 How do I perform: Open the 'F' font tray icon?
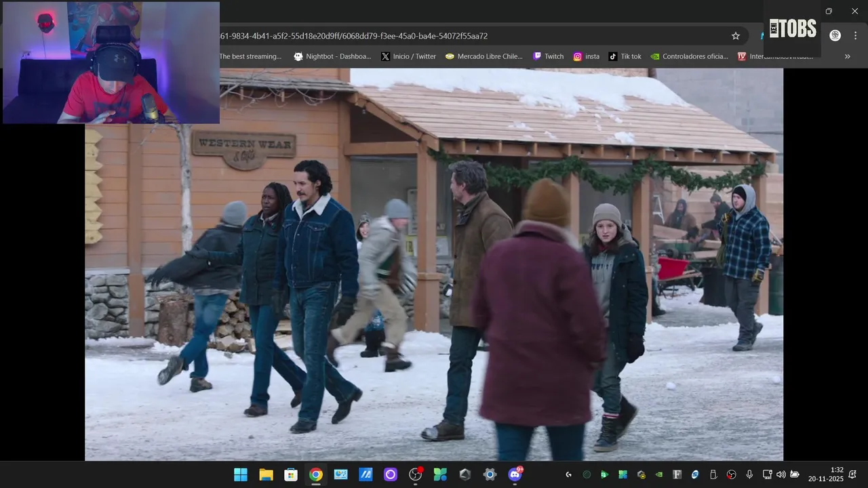pos(677,474)
